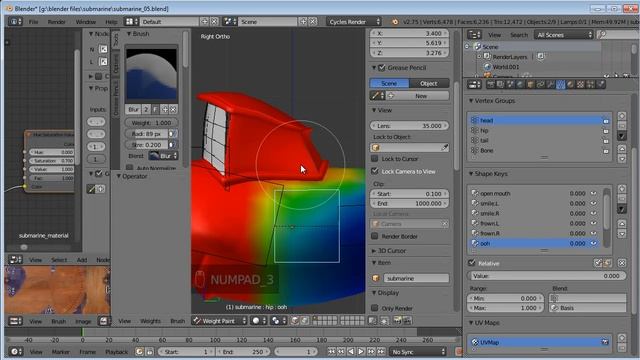This screenshot has height=360, width=640.
Task: Move vertex group down in list
Action: coord(622,158)
